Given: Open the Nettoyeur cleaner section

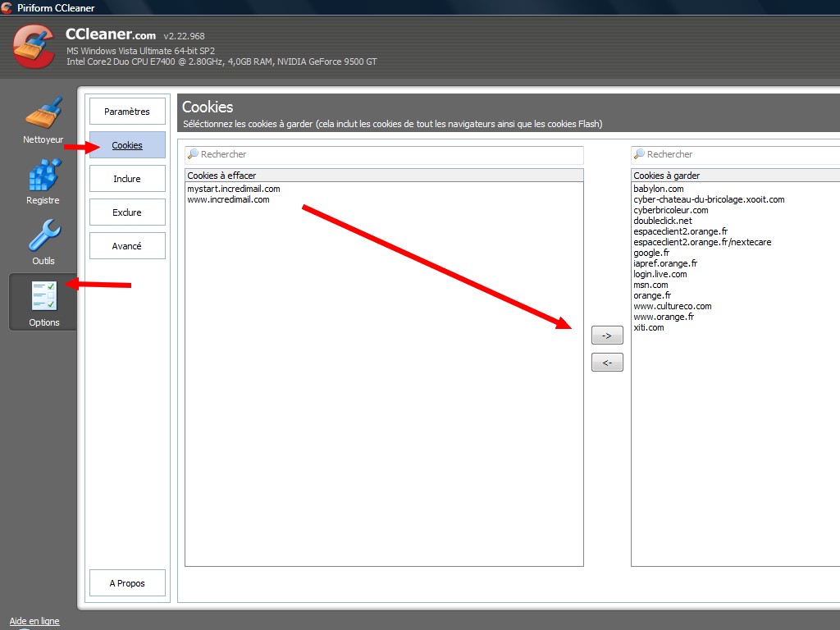Looking at the screenshot, I should 43,120.
